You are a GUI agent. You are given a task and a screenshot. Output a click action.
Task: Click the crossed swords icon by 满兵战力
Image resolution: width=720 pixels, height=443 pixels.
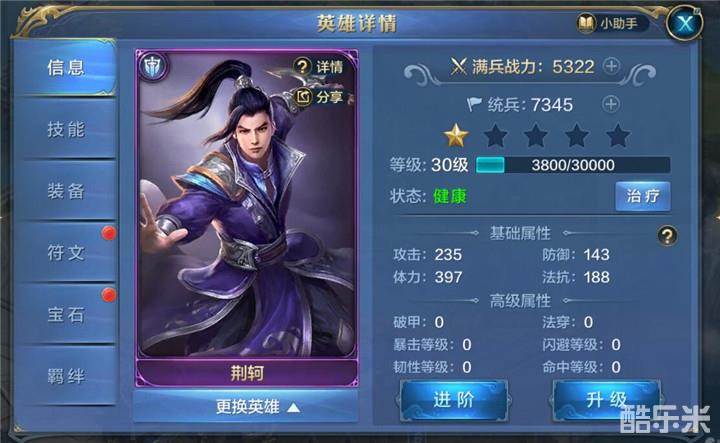pos(459,67)
